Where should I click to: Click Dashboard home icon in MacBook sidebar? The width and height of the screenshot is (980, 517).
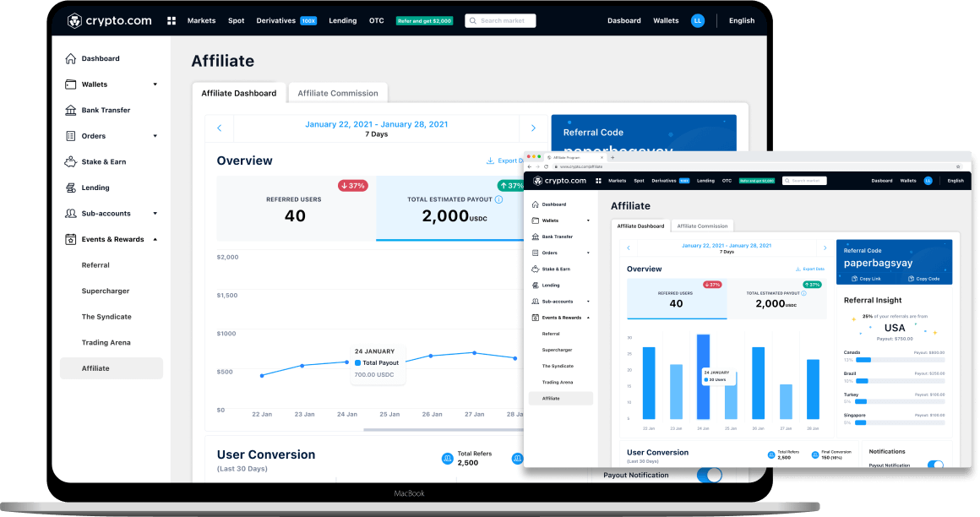tap(71, 58)
